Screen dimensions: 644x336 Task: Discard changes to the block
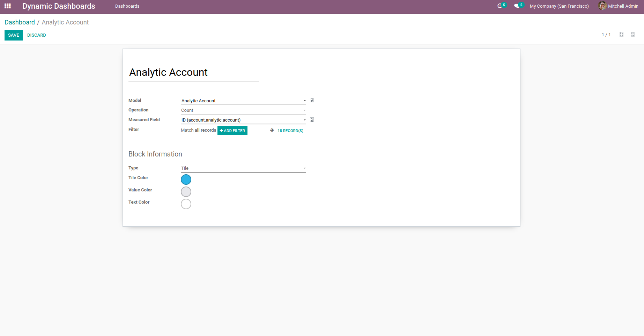(37, 35)
